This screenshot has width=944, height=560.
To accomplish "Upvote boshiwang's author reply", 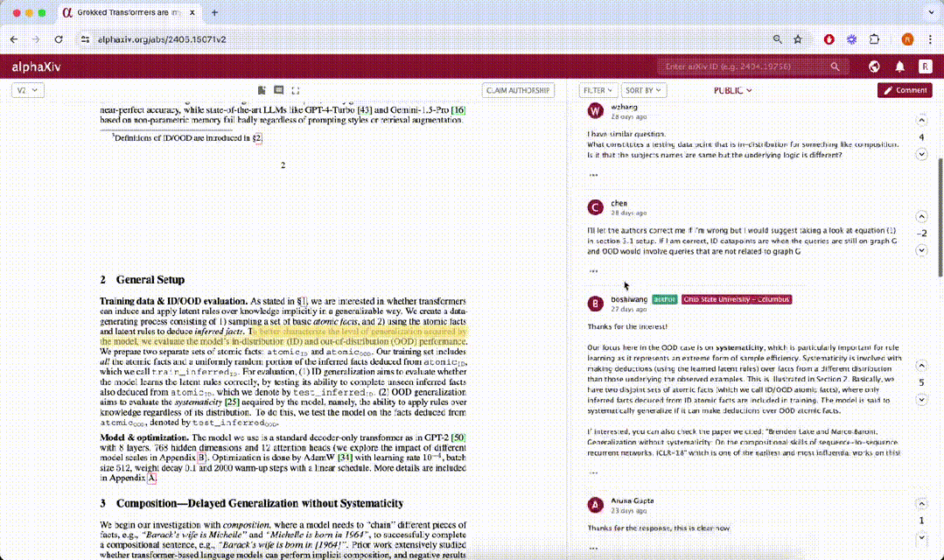I will [921, 366].
